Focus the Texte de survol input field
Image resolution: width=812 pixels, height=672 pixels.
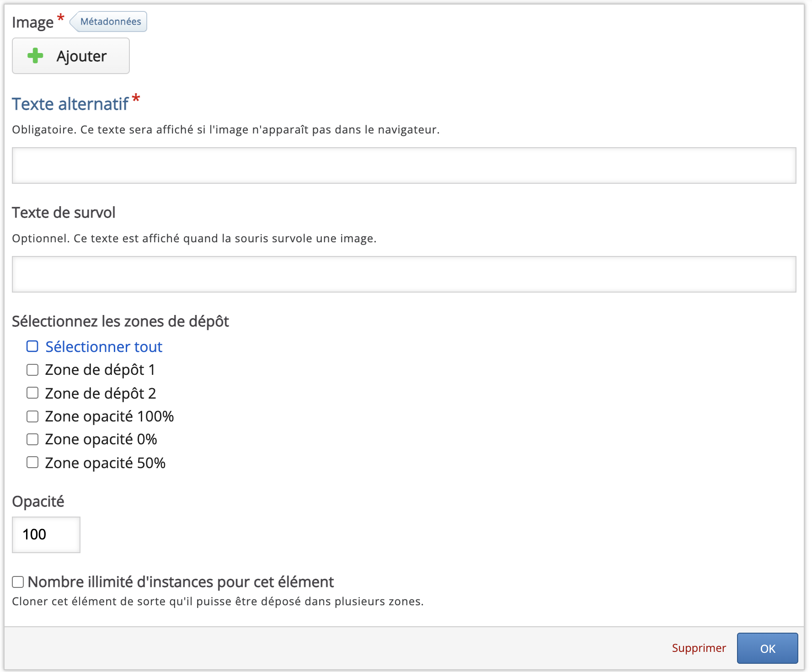pyautogui.click(x=404, y=274)
